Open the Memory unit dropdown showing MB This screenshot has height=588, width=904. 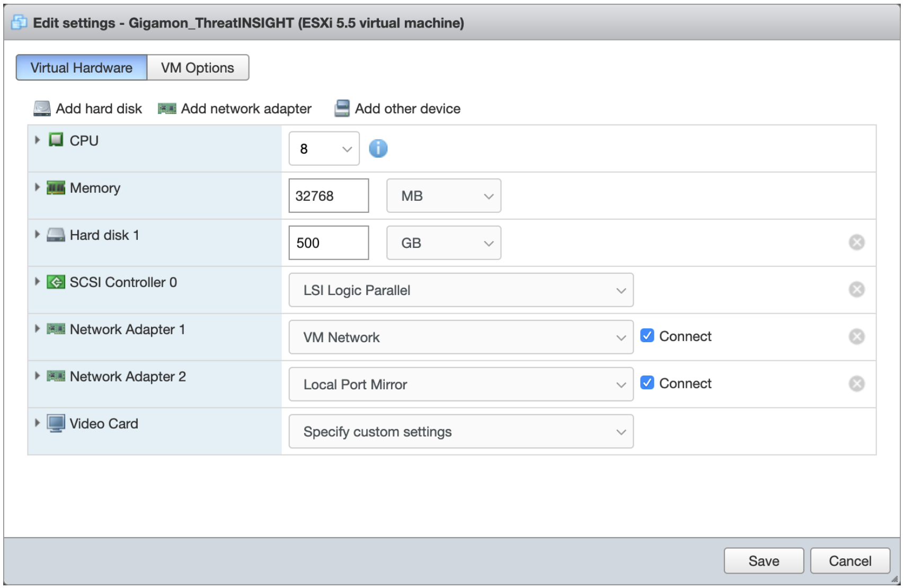(444, 195)
